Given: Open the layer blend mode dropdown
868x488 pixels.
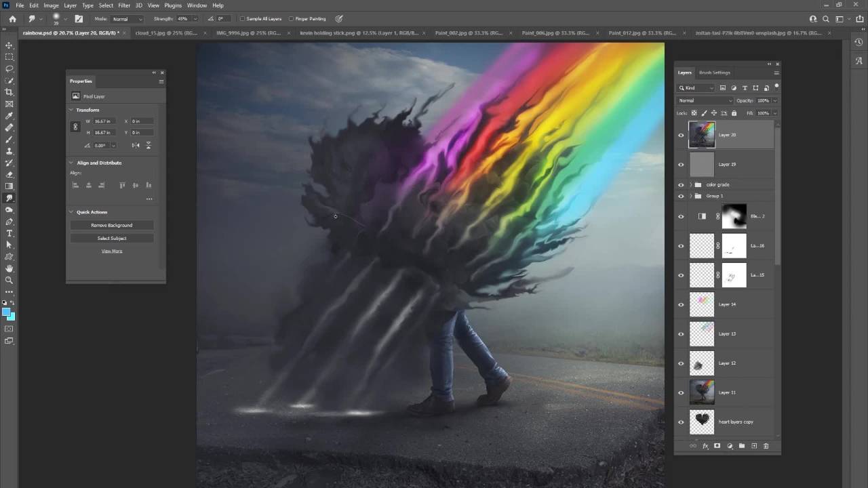Looking at the screenshot, I should click(x=705, y=100).
